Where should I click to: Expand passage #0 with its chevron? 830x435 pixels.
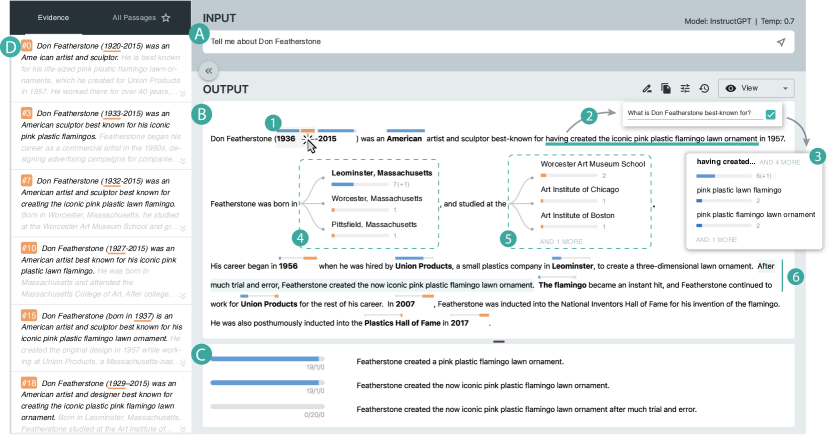[x=183, y=93]
